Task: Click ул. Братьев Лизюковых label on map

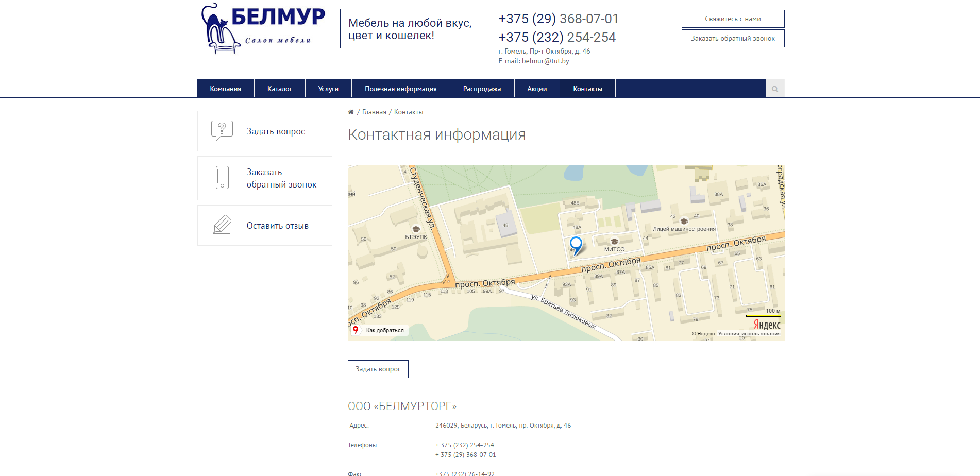Action: pyautogui.click(x=563, y=312)
